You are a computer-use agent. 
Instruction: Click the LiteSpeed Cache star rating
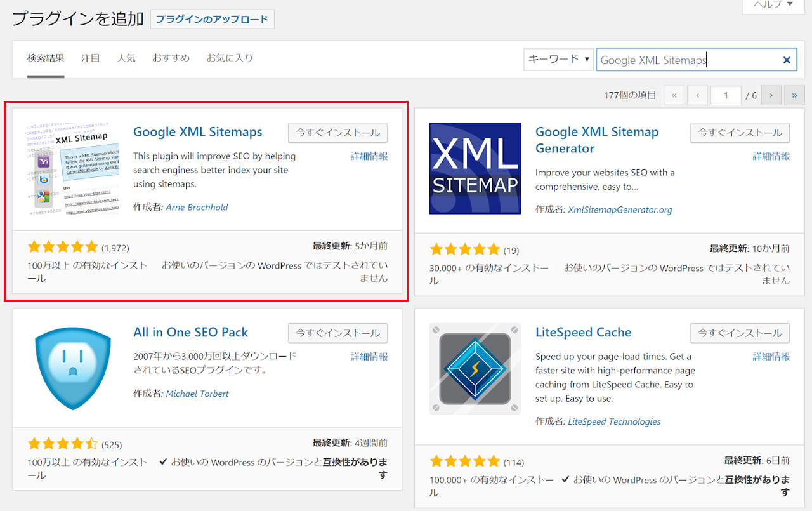point(465,461)
